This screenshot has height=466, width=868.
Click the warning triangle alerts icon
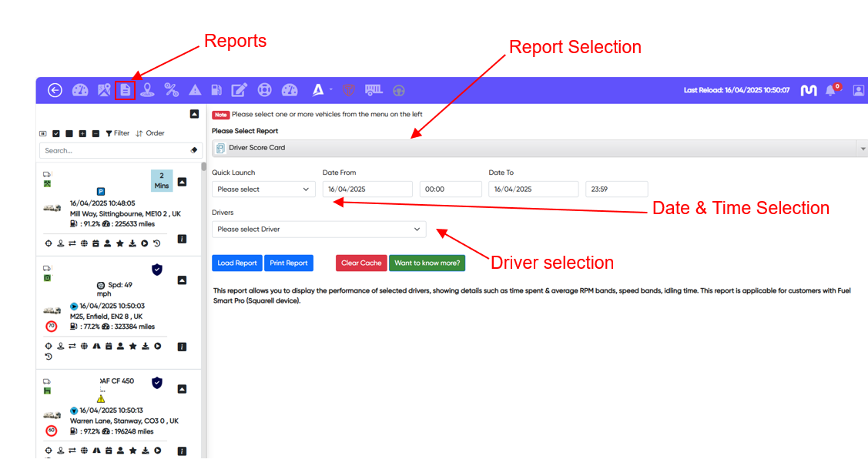[195, 90]
